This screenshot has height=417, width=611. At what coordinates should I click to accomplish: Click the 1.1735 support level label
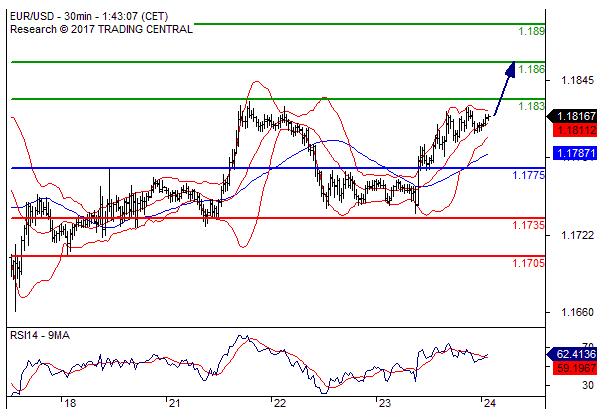pyautogui.click(x=528, y=225)
